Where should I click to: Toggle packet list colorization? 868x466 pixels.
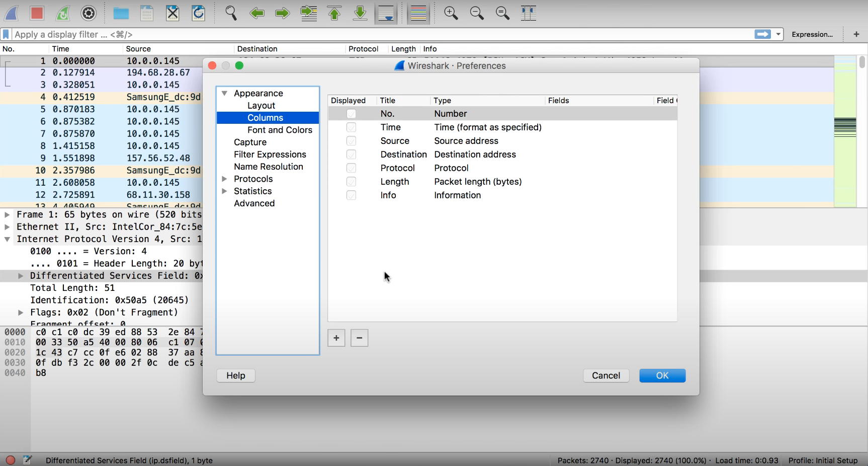click(x=418, y=13)
